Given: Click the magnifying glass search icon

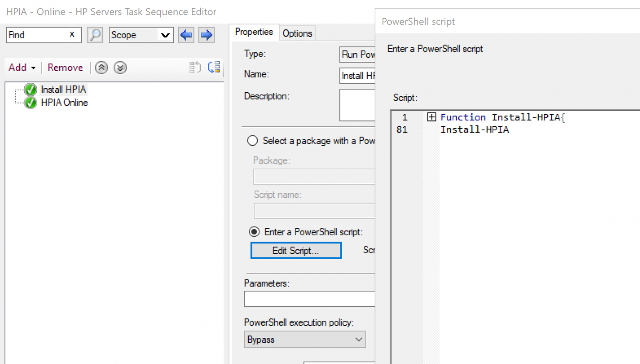Looking at the screenshot, I should point(95,35).
